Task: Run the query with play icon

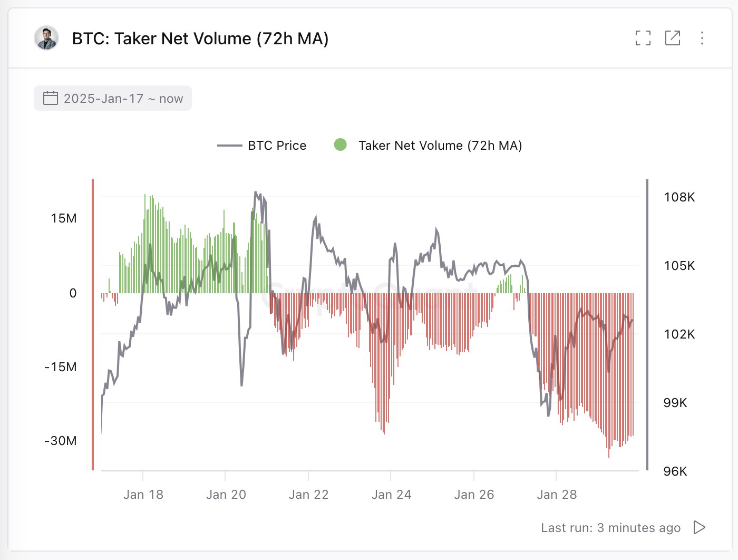Action: click(x=700, y=527)
